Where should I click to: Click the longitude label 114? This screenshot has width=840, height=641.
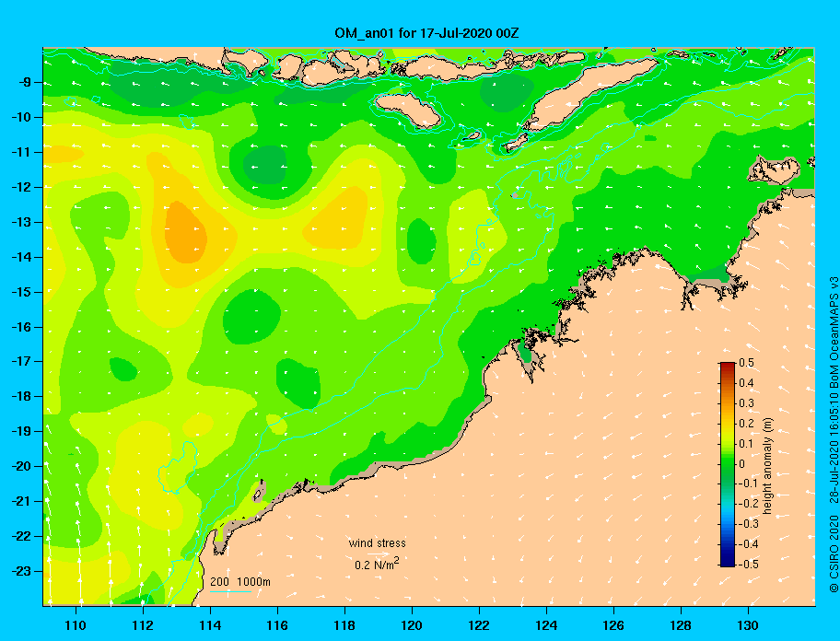(x=210, y=625)
